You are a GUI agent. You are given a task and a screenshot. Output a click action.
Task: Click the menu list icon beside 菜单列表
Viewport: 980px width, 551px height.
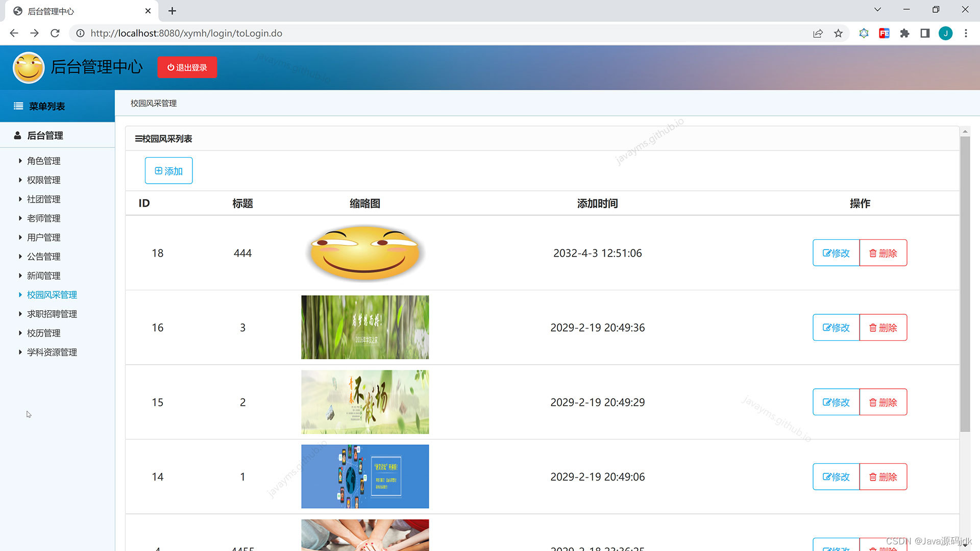pyautogui.click(x=18, y=106)
